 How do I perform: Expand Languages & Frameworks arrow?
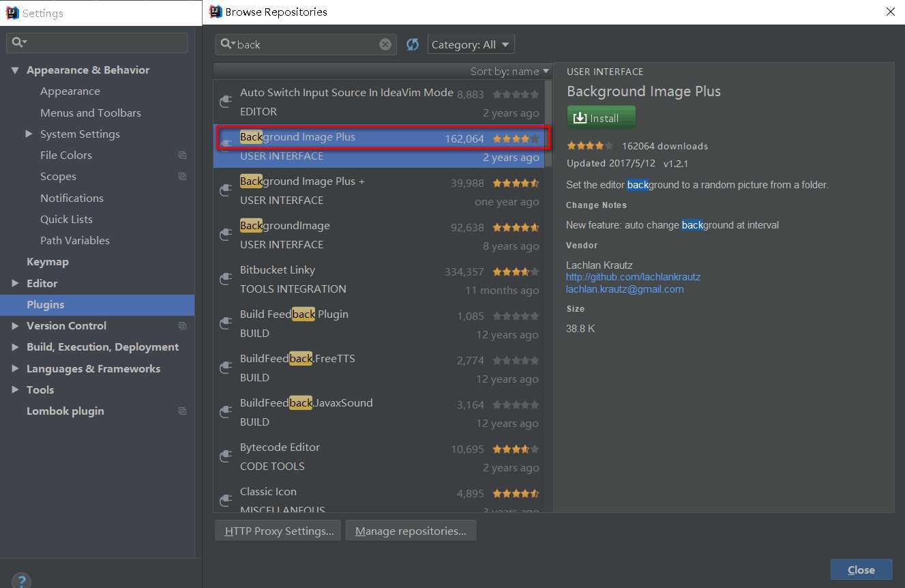(x=15, y=368)
